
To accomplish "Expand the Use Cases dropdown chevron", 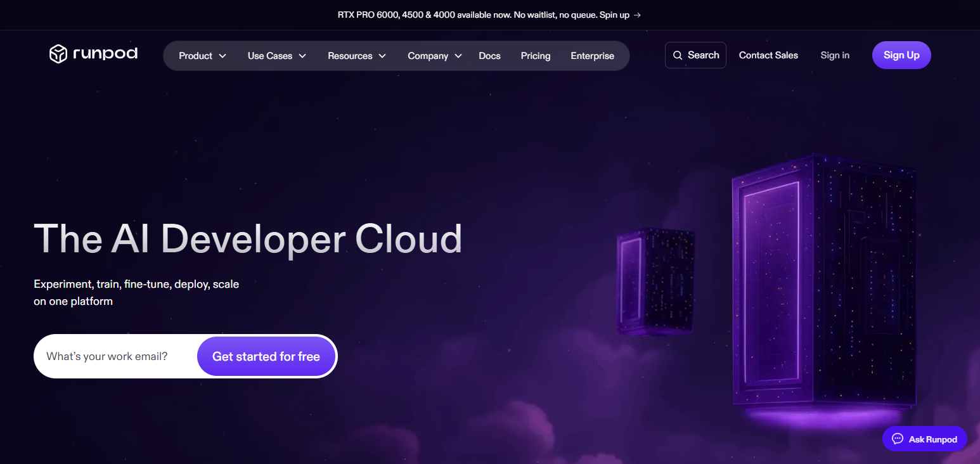I will point(302,56).
